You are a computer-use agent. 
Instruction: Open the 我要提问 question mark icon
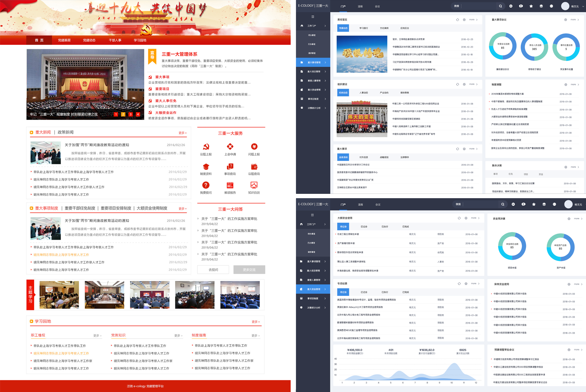click(x=206, y=185)
